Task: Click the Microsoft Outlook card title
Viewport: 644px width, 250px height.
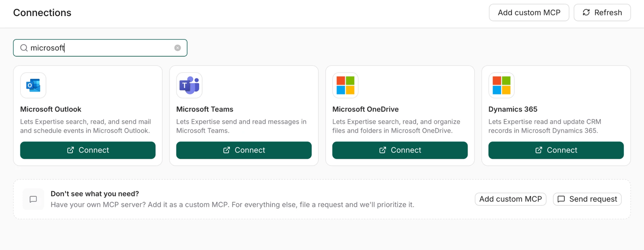Action: 51,109
